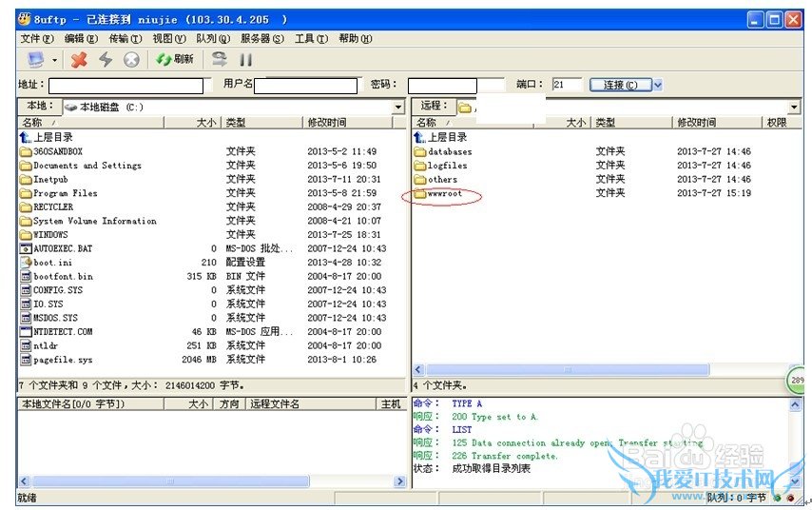Open the 编辑 menu
This screenshot has height=510, width=812.
(81, 39)
